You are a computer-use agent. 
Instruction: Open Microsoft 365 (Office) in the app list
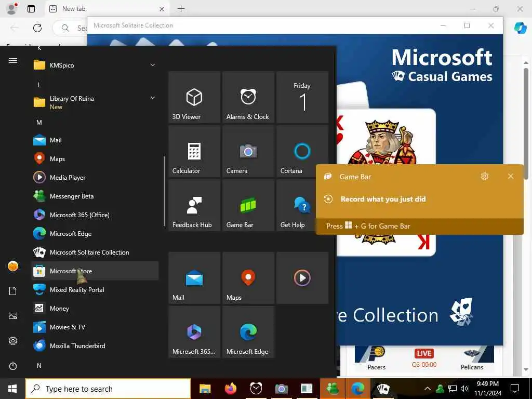[95, 215]
